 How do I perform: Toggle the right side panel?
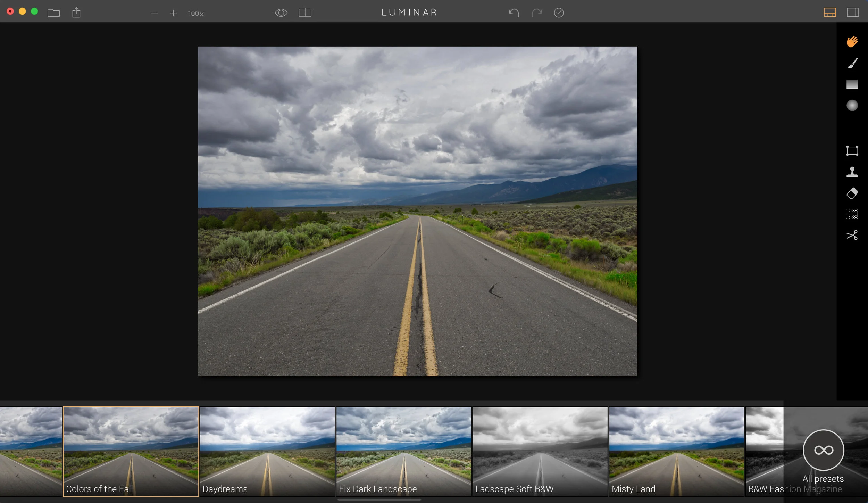click(853, 13)
